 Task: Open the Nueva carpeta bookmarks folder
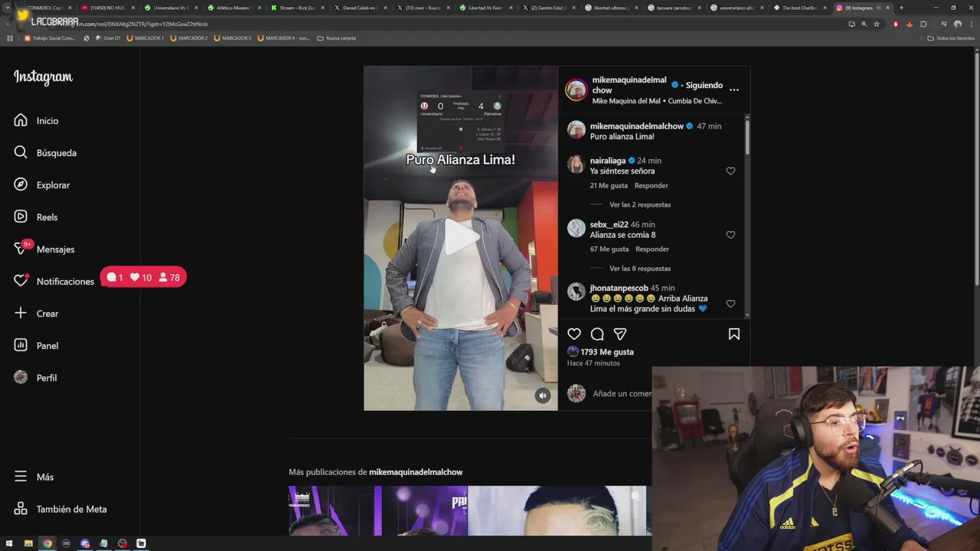point(336,37)
